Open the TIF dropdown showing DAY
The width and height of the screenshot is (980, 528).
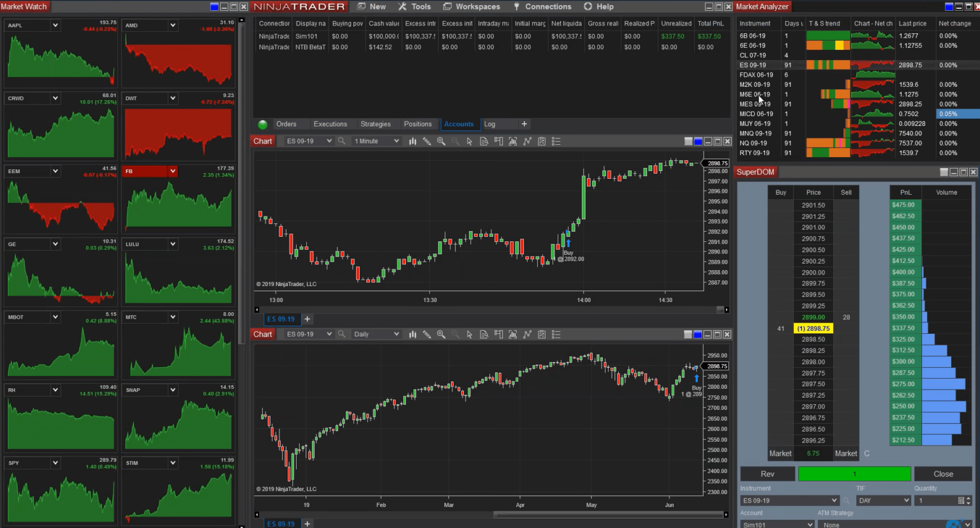click(x=884, y=501)
